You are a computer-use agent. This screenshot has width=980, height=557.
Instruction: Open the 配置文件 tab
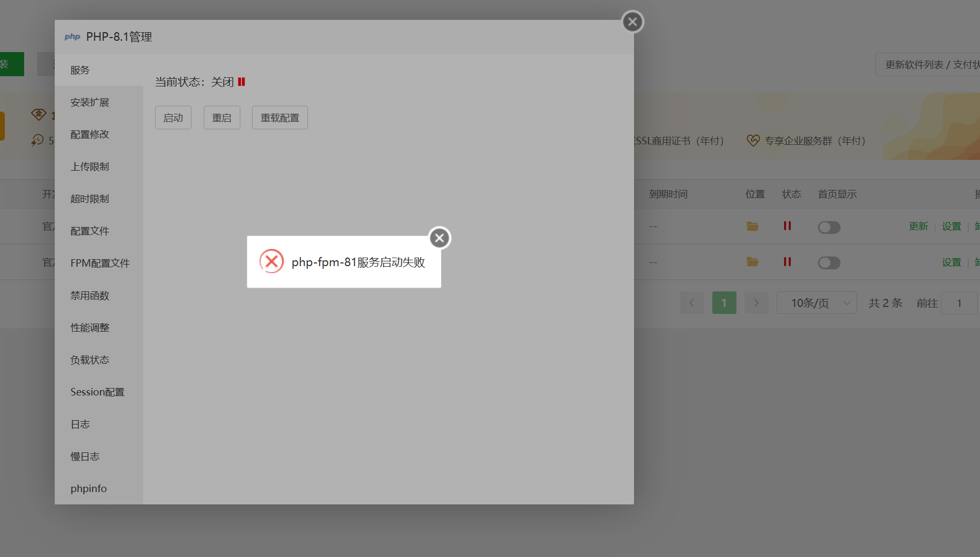(99, 231)
